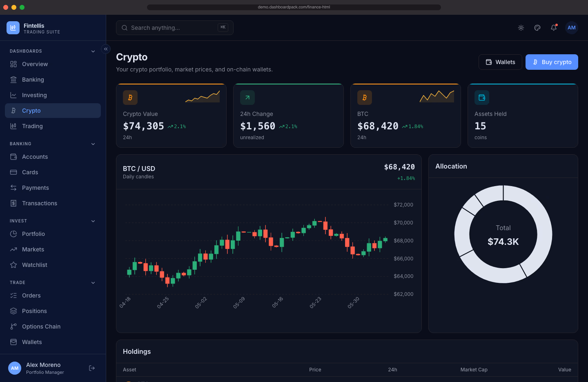The width and height of the screenshot is (588, 382).
Task: Click the sidebar Wallets icon
Action: 13,342
